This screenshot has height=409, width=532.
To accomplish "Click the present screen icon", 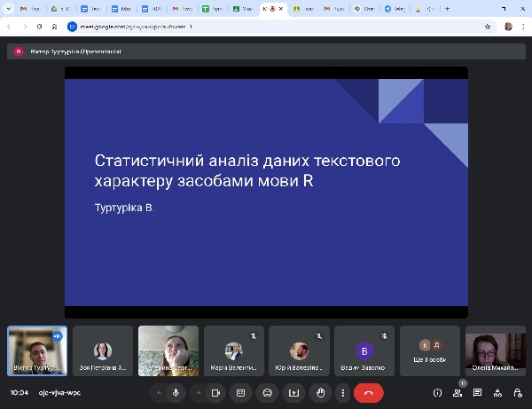I will (293, 392).
